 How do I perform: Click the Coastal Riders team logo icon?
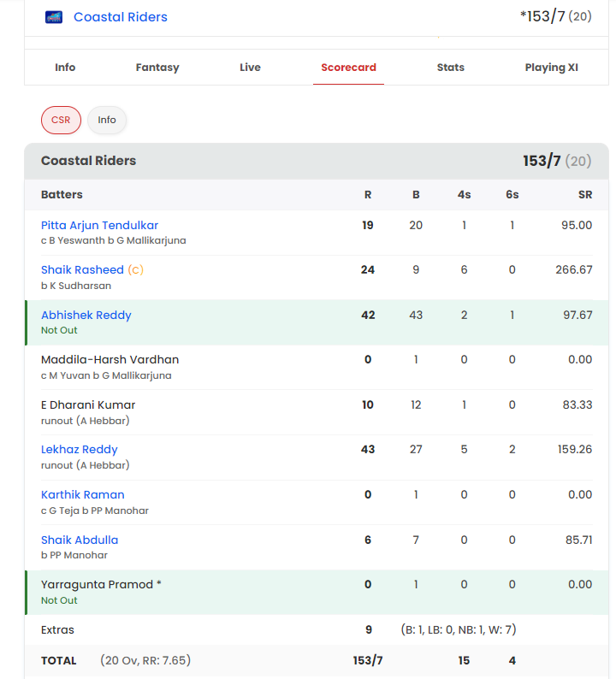pos(54,17)
